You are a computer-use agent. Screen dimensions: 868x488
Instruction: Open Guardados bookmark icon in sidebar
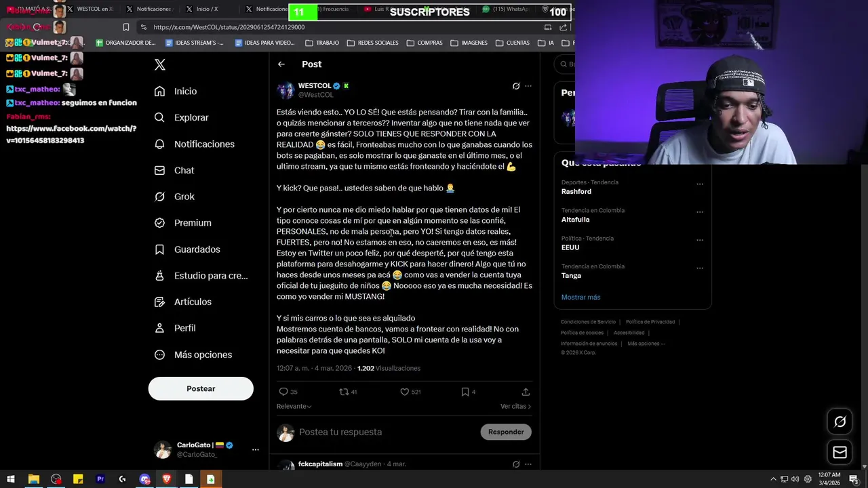point(159,249)
